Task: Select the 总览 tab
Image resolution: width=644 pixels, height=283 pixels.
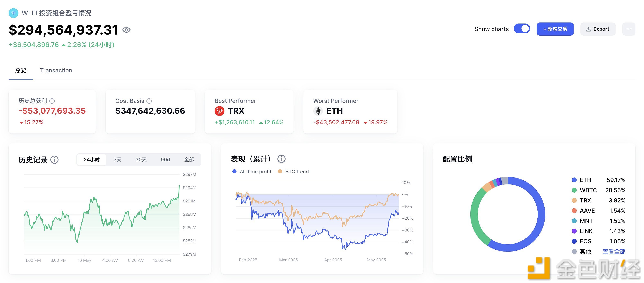Action: tap(21, 70)
